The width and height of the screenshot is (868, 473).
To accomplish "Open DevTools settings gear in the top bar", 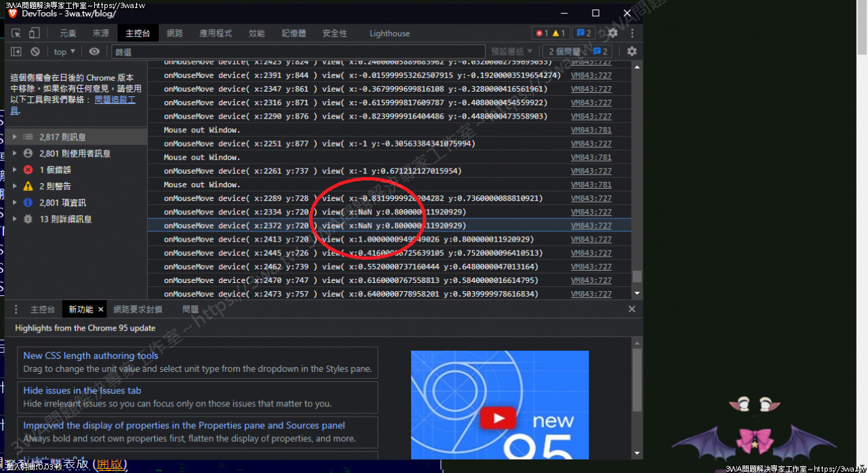I will tap(612, 33).
